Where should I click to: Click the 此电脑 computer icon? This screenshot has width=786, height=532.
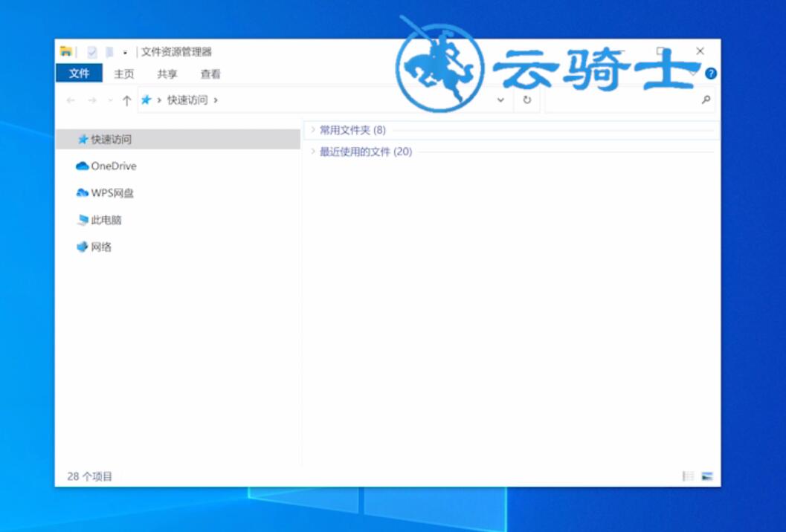tap(83, 220)
